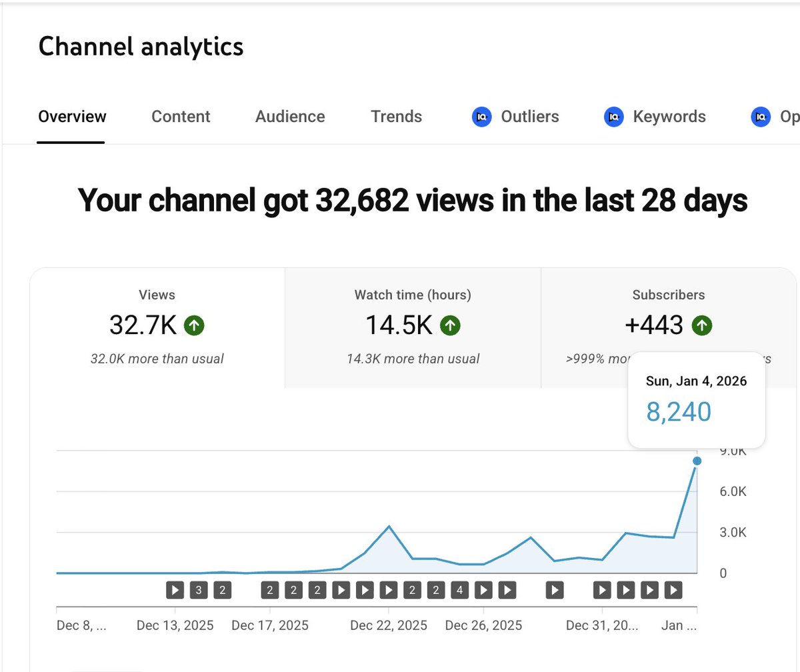The height and width of the screenshot is (672, 800).
Task: Click the 6.0K y-axis label
Action: coord(733,492)
